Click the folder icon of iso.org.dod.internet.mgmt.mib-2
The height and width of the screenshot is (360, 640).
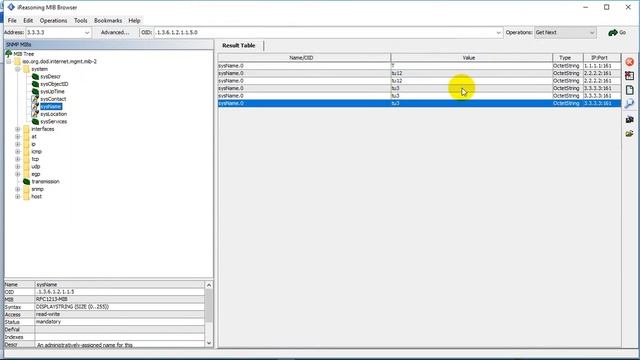(x=18, y=61)
